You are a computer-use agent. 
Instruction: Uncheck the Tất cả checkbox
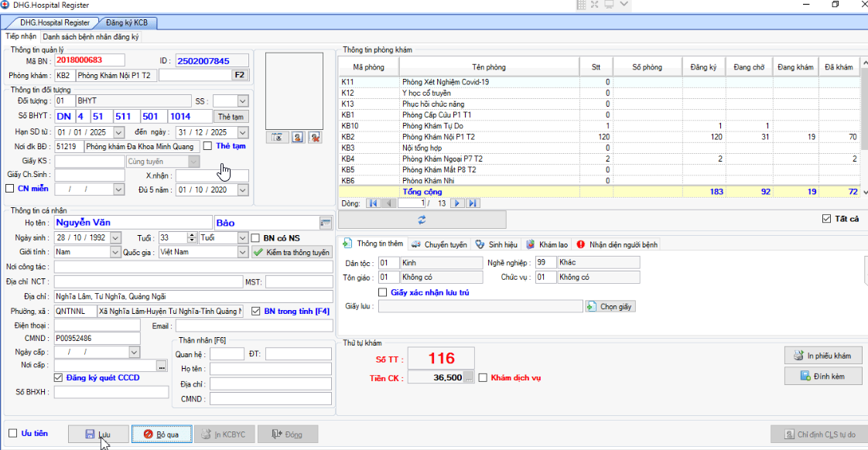[x=826, y=219]
